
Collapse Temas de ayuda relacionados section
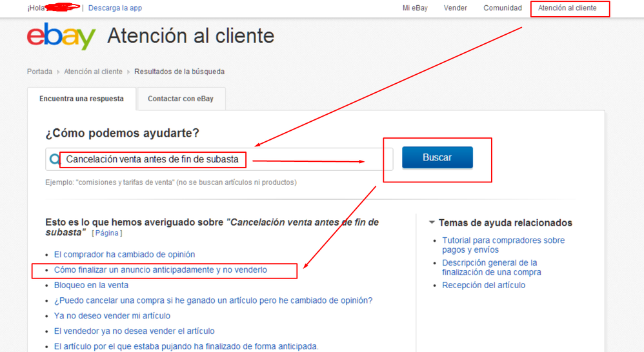click(x=432, y=222)
